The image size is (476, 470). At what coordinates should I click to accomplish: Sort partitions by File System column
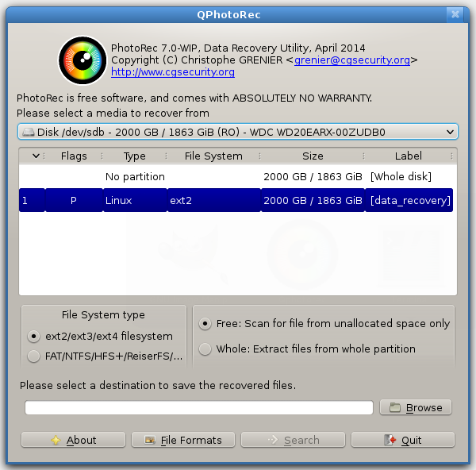point(213,156)
